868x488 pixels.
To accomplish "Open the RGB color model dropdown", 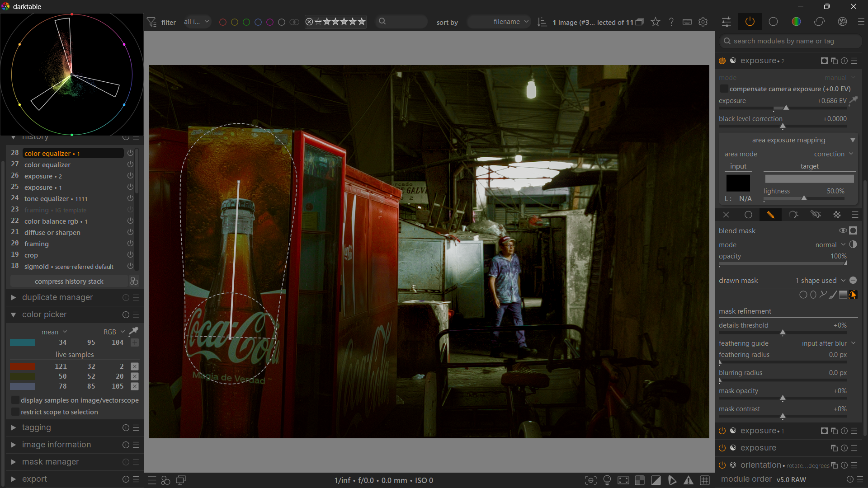I will click(114, 332).
